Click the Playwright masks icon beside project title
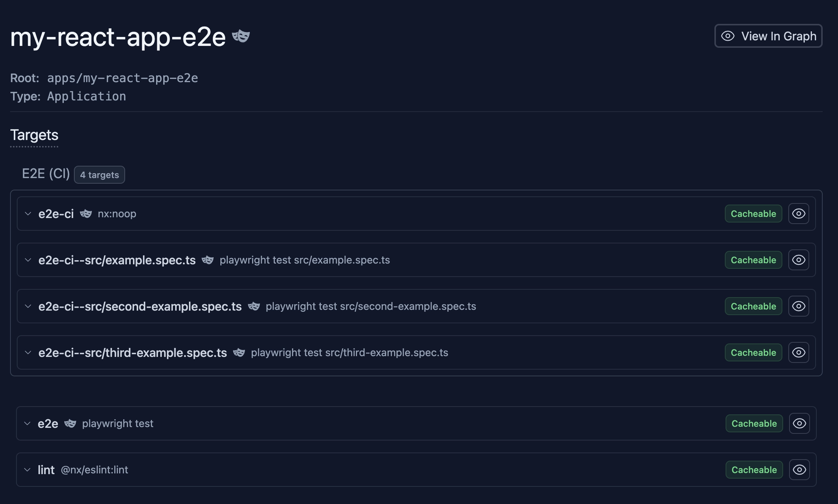The height and width of the screenshot is (504, 838). pyautogui.click(x=241, y=36)
